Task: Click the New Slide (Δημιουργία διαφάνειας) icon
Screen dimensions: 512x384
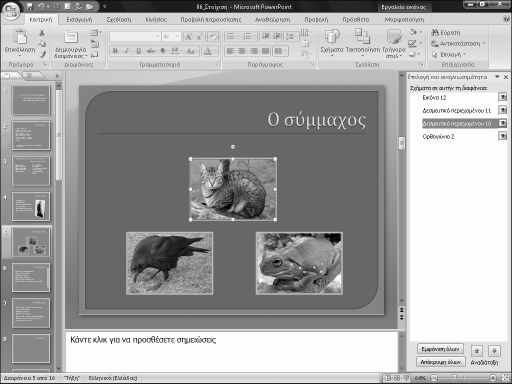Action: (x=71, y=37)
